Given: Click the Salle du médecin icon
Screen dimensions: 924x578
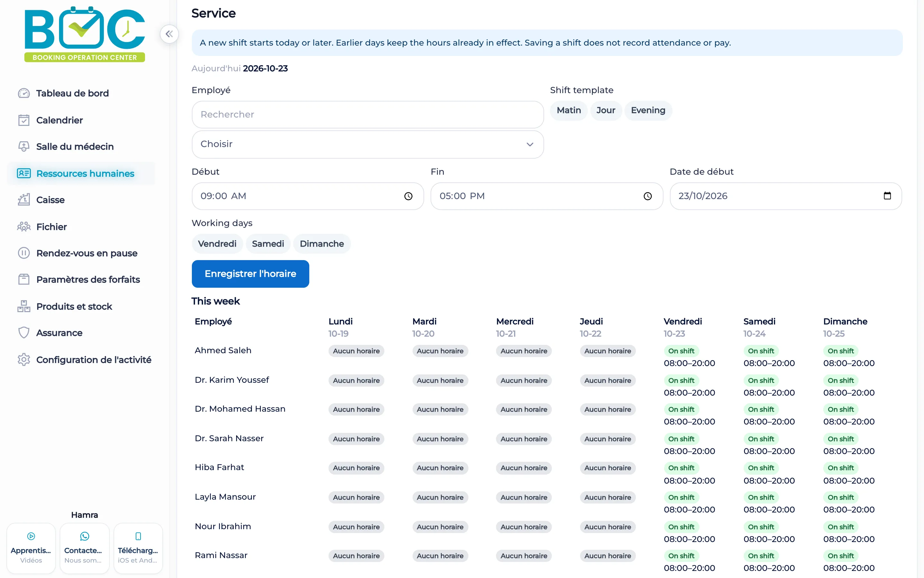Looking at the screenshot, I should (x=24, y=146).
